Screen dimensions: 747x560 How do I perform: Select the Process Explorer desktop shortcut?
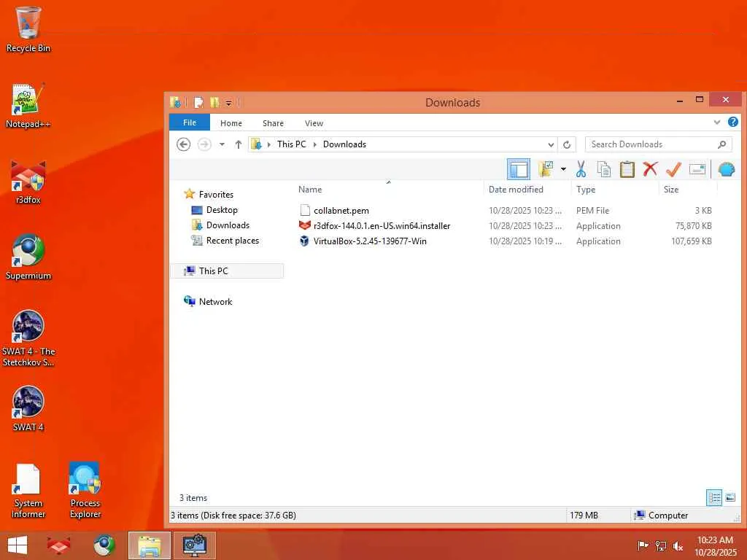85,491
